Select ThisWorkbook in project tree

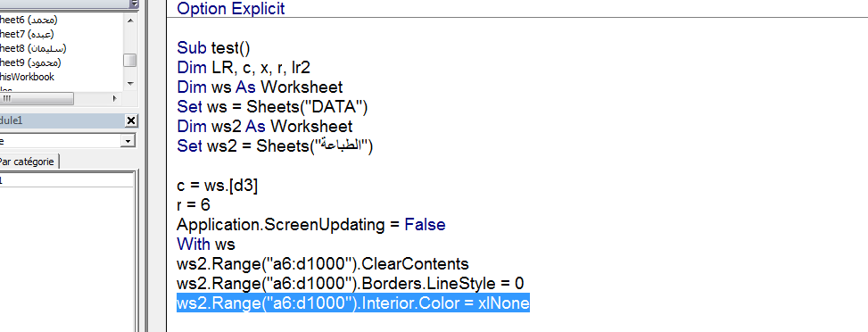[x=27, y=77]
